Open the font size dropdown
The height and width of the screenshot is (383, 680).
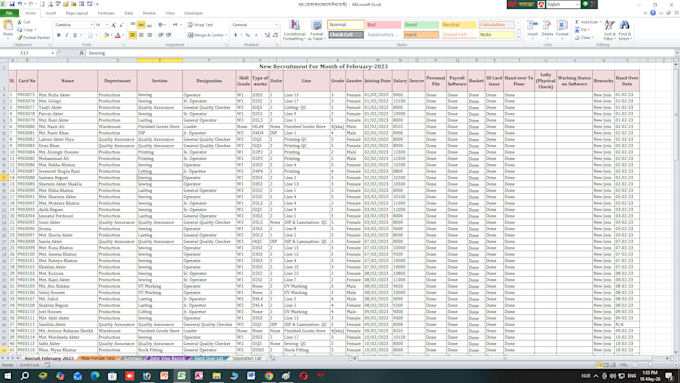coord(107,25)
